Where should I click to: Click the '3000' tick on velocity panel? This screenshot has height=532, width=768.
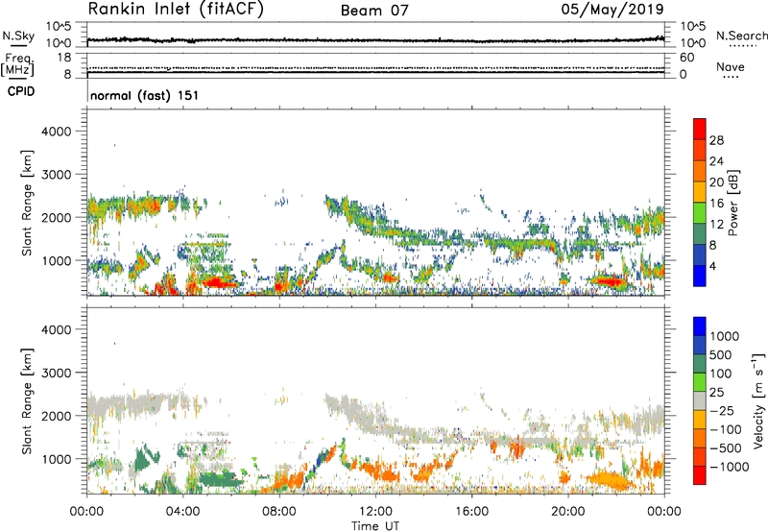[56, 373]
